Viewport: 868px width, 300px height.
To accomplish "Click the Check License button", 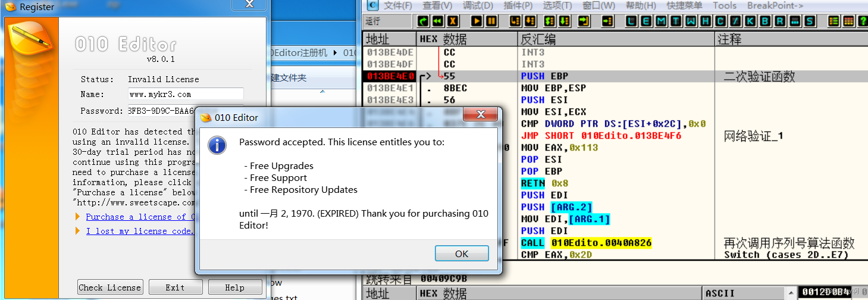I will point(110,287).
